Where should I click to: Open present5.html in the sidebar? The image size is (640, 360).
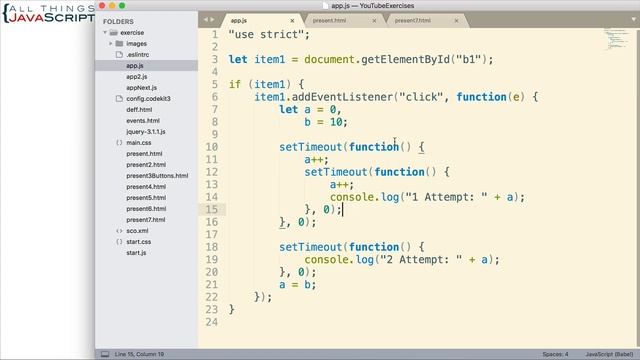pos(146,198)
